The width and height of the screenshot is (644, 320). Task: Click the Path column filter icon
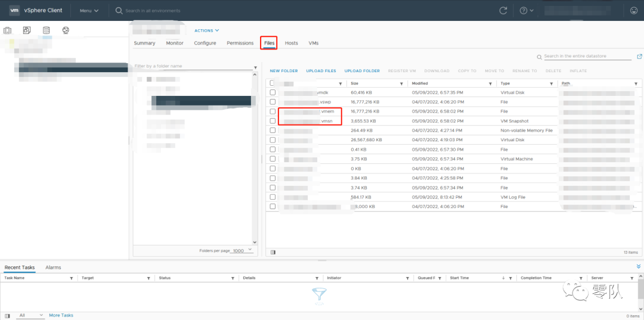click(636, 83)
